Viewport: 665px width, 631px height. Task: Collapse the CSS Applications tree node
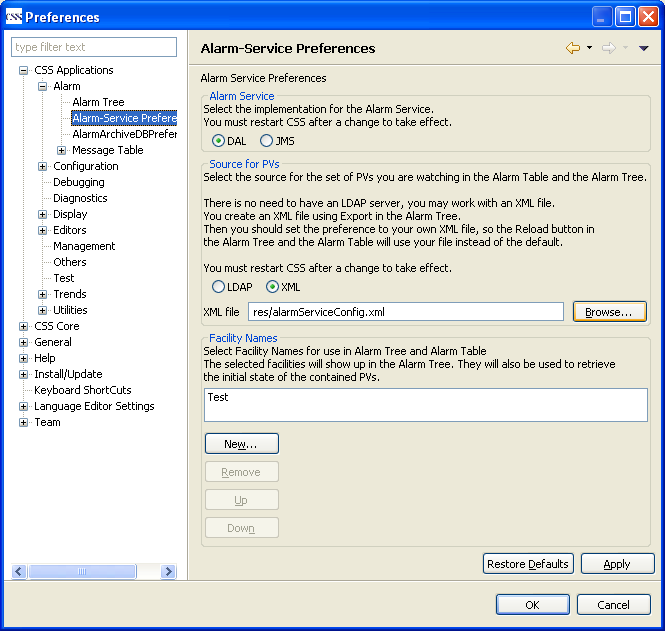coord(24,70)
